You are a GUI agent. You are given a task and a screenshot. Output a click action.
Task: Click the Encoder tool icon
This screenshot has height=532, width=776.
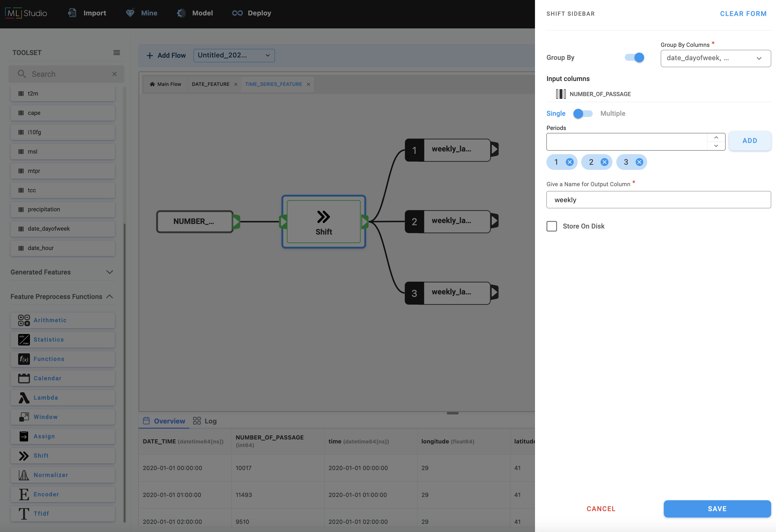click(x=24, y=494)
